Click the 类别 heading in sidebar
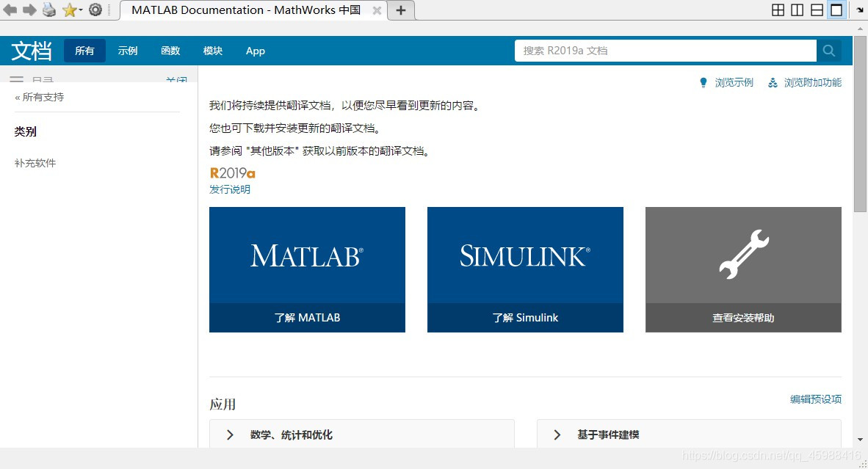 click(26, 131)
